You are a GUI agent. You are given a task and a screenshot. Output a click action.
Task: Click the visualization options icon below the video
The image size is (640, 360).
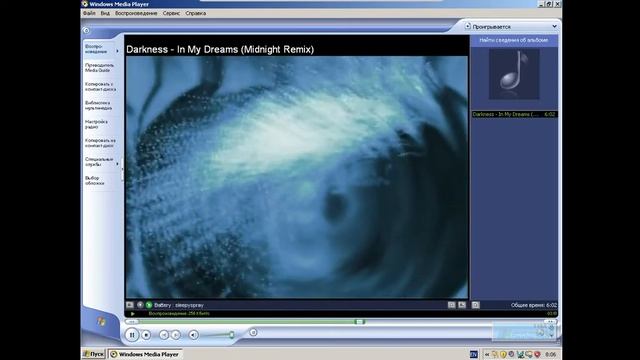tap(129, 305)
